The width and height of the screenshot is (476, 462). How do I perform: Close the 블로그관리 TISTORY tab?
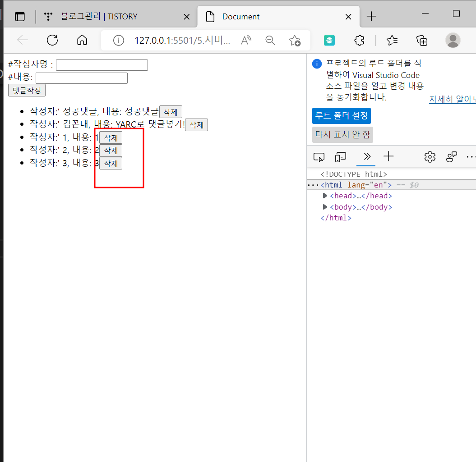point(187,17)
